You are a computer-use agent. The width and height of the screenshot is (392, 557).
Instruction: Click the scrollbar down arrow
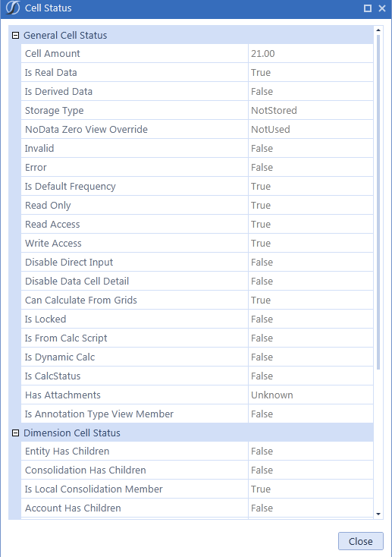(378, 514)
